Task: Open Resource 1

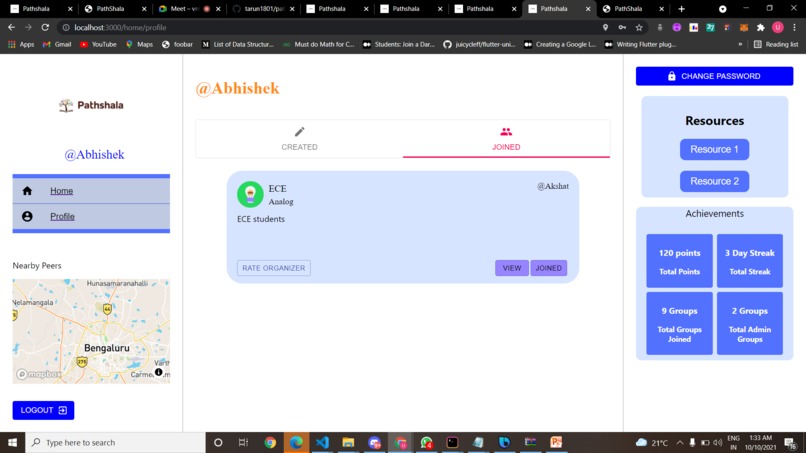Action: point(714,149)
